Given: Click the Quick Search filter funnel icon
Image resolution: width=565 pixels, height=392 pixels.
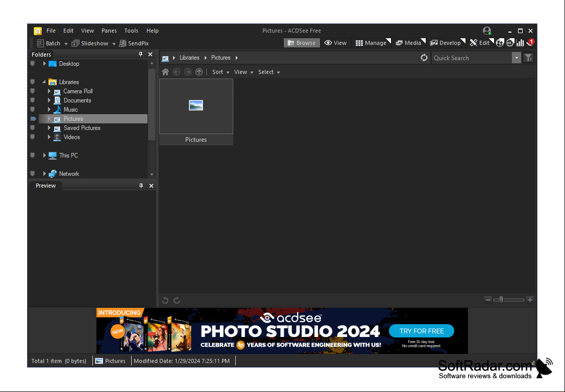Looking at the screenshot, I should click(x=528, y=58).
